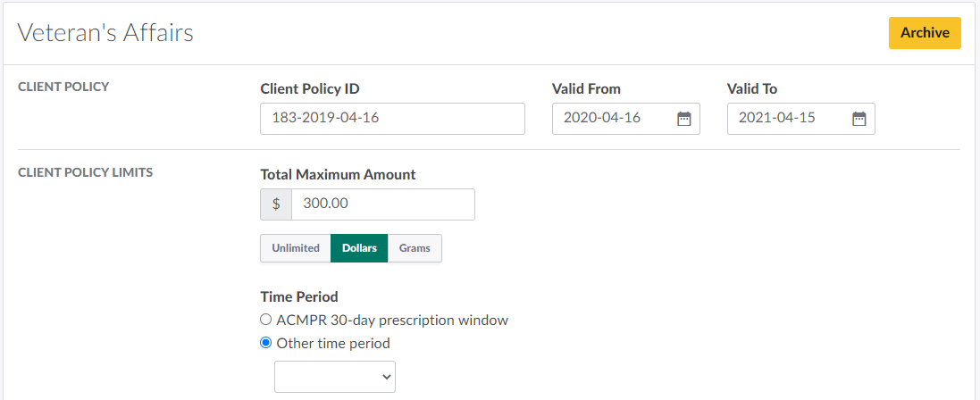
Task: Click the Time Period label text
Action: point(299,296)
